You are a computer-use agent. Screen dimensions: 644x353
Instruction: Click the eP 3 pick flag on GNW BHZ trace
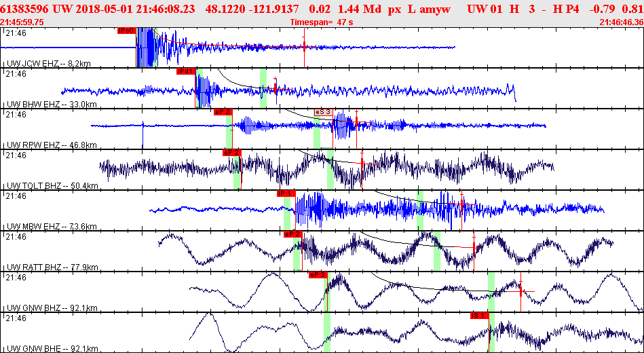click(x=318, y=274)
